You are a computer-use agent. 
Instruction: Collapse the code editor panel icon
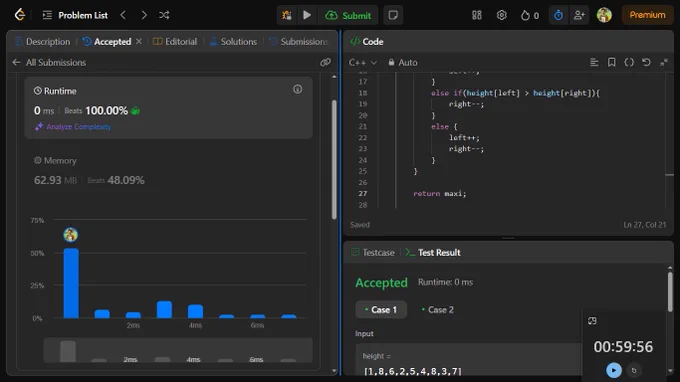coord(664,62)
